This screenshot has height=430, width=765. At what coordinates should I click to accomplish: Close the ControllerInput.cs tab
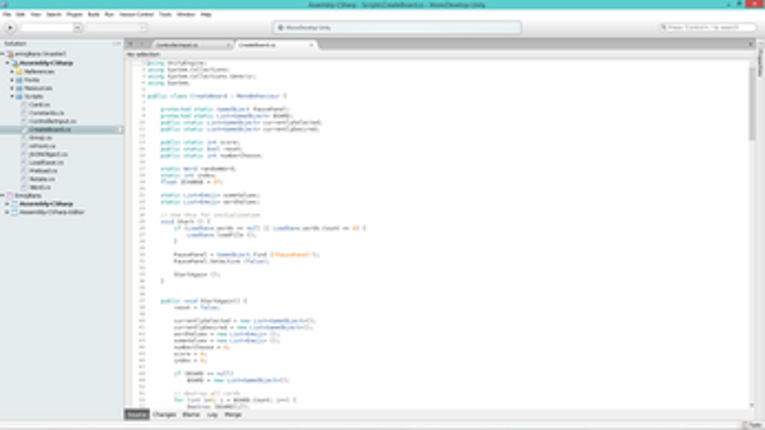click(x=228, y=45)
